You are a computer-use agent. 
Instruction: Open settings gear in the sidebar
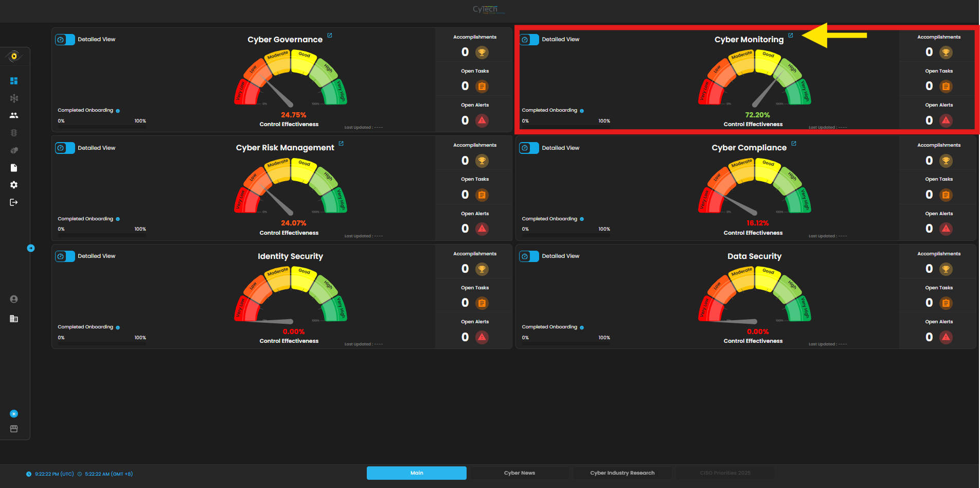click(14, 185)
